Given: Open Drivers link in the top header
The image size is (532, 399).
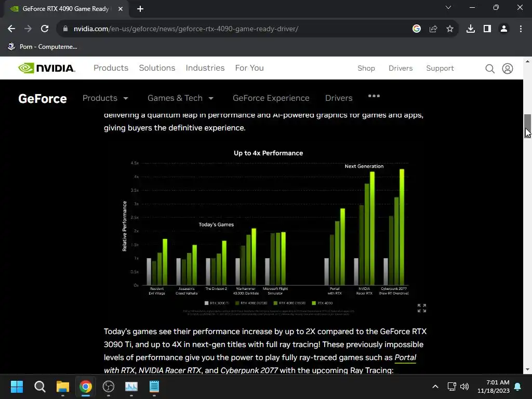Looking at the screenshot, I should pos(401,68).
